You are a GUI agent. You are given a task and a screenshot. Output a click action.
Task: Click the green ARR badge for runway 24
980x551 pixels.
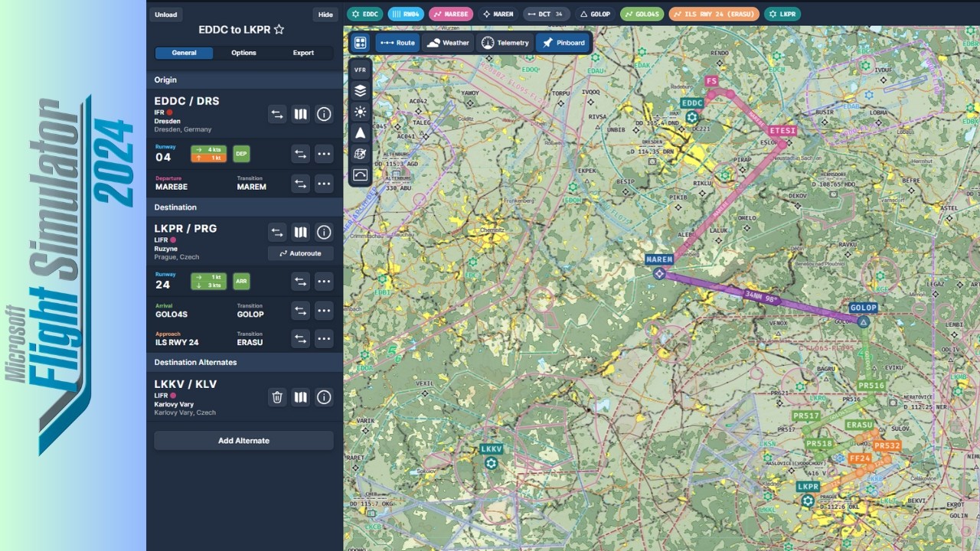point(241,282)
